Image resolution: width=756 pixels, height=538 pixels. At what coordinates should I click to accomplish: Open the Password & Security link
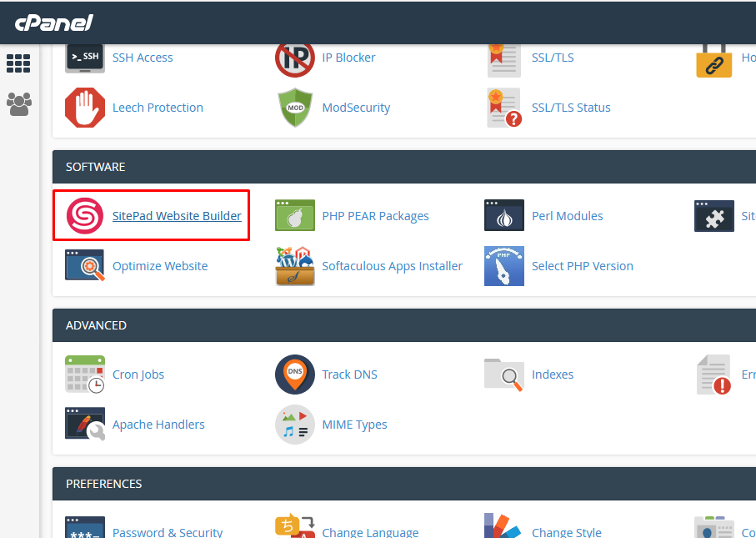point(168,532)
